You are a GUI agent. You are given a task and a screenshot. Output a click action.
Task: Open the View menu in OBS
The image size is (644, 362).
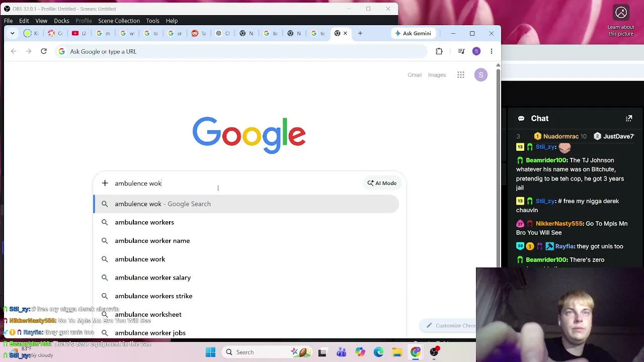(x=41, y=21)
